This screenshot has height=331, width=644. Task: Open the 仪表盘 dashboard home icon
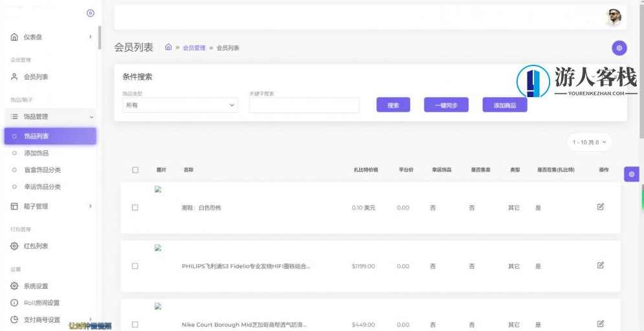[14, 37]
